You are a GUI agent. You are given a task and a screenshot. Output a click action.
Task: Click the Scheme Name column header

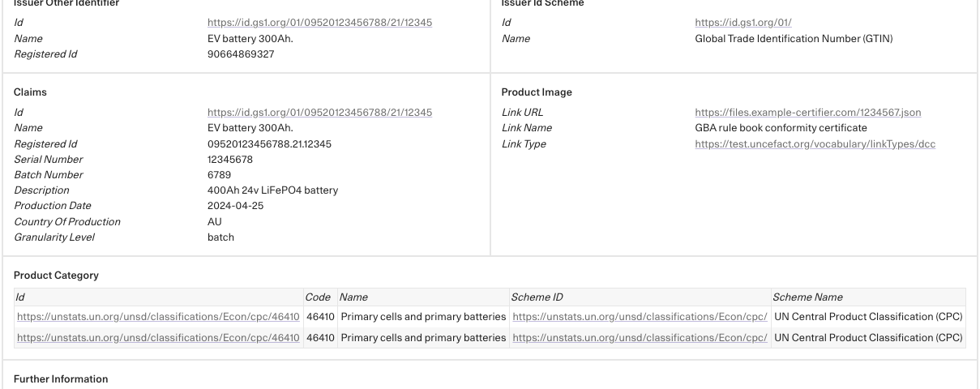808,297
